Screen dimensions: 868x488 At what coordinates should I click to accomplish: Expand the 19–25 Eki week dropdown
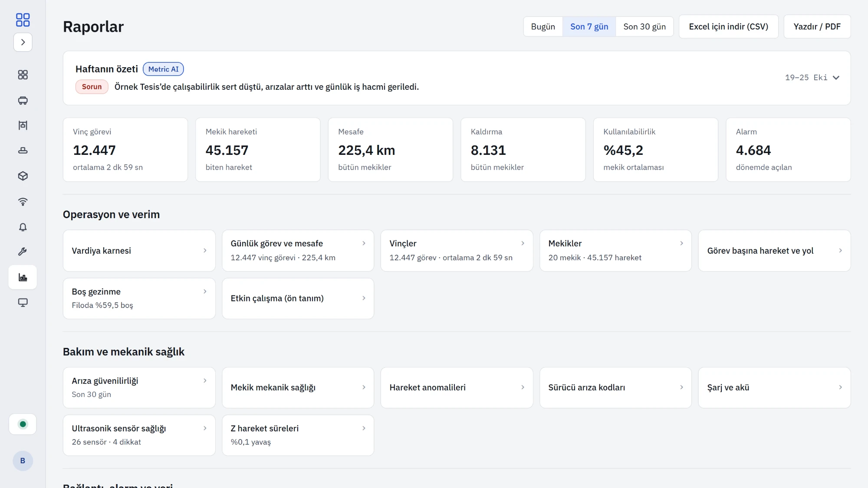[x=812, y=78]
